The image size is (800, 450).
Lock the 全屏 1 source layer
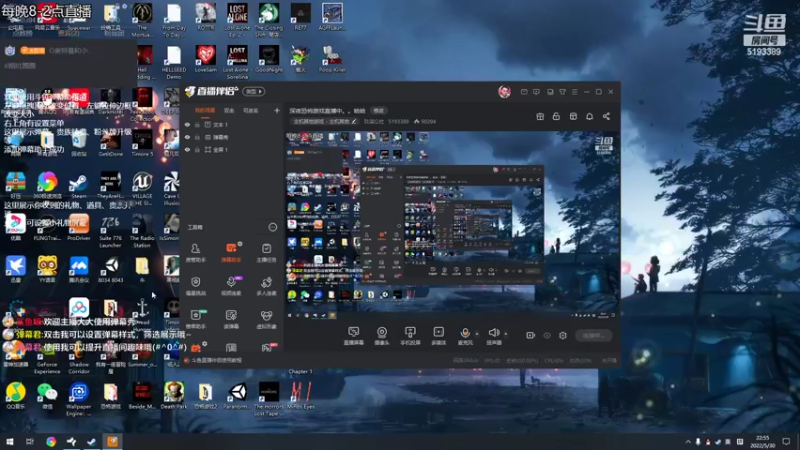197,150
